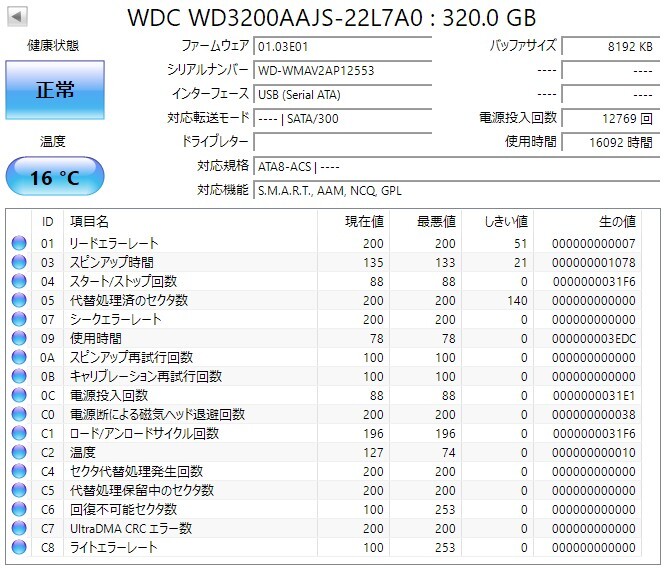Click the disk title WDC WD3200AAJS-22L7A0

(x=275, y=17)
